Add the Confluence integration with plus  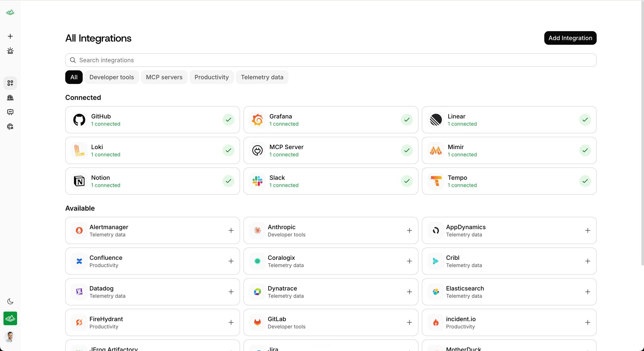[x=231, y=261]
